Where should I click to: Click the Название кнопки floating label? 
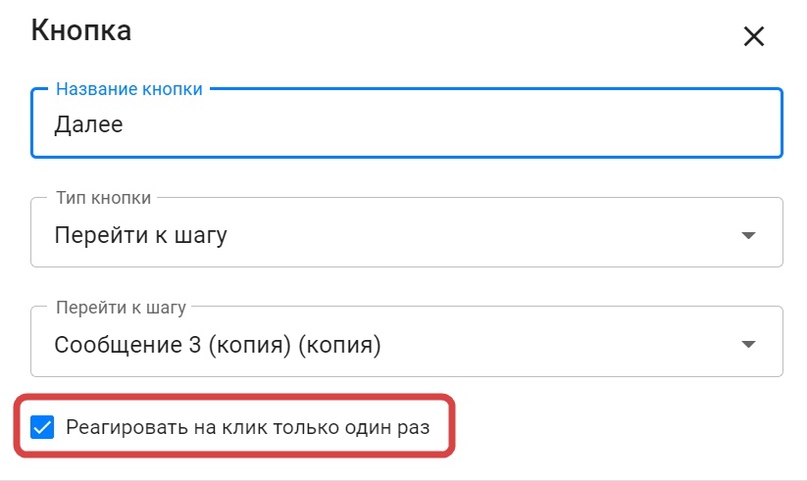(x=129, y=89)
